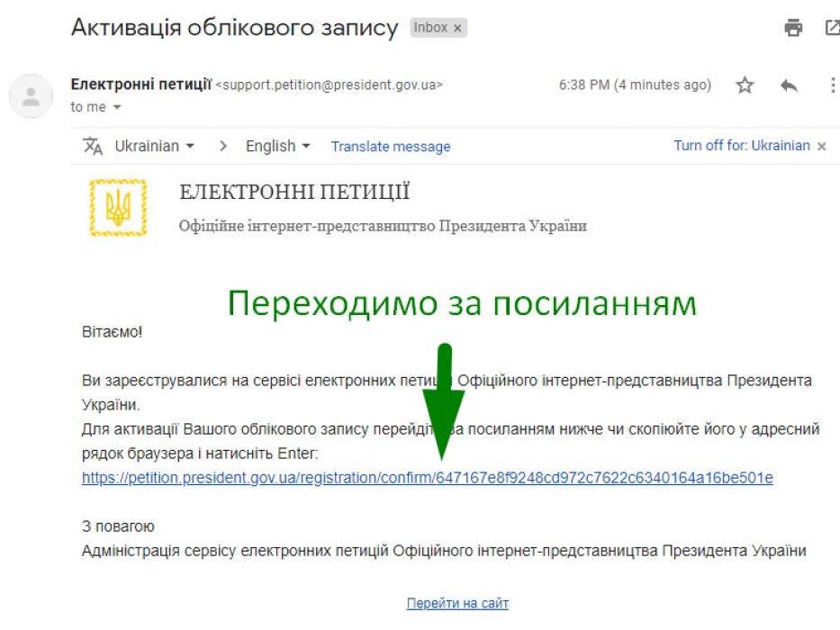
Task: Click the Inbox label tag
Action: pos(430,28)
